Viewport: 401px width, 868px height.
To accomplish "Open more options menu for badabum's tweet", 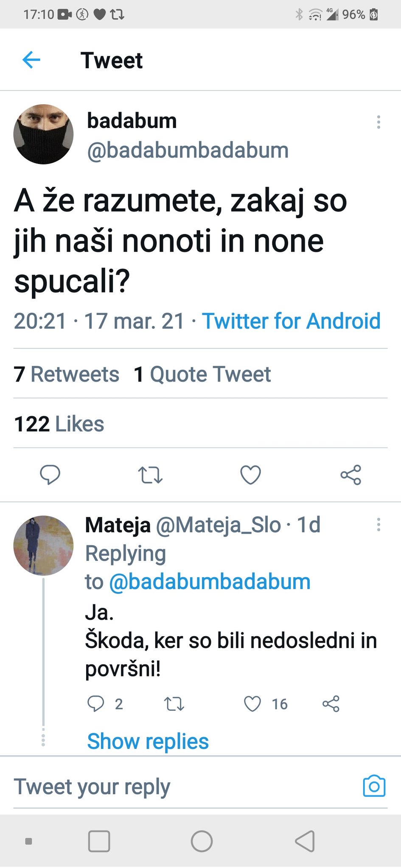I will coord(379,122).
